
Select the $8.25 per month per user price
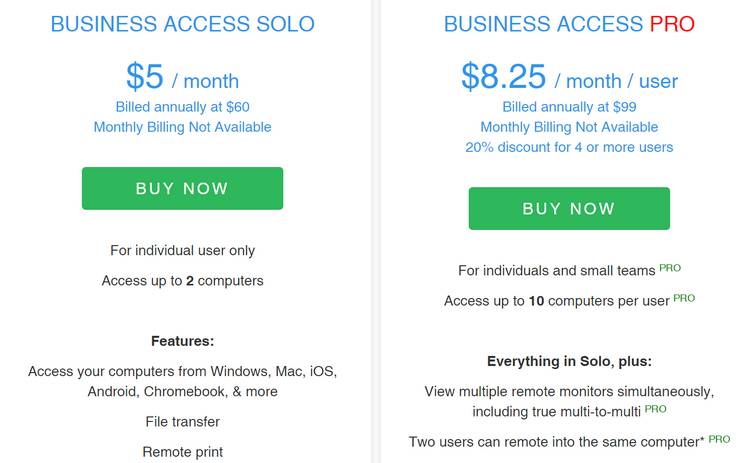pos(569,77)
